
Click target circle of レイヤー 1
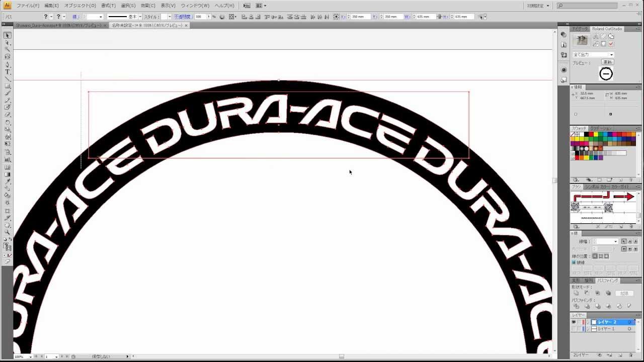629,329
